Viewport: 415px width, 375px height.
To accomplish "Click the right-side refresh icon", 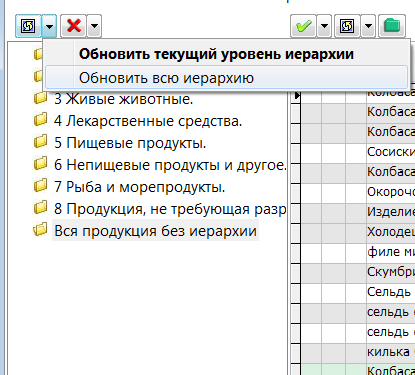I will pyautogui.click(x=347, y=26).
